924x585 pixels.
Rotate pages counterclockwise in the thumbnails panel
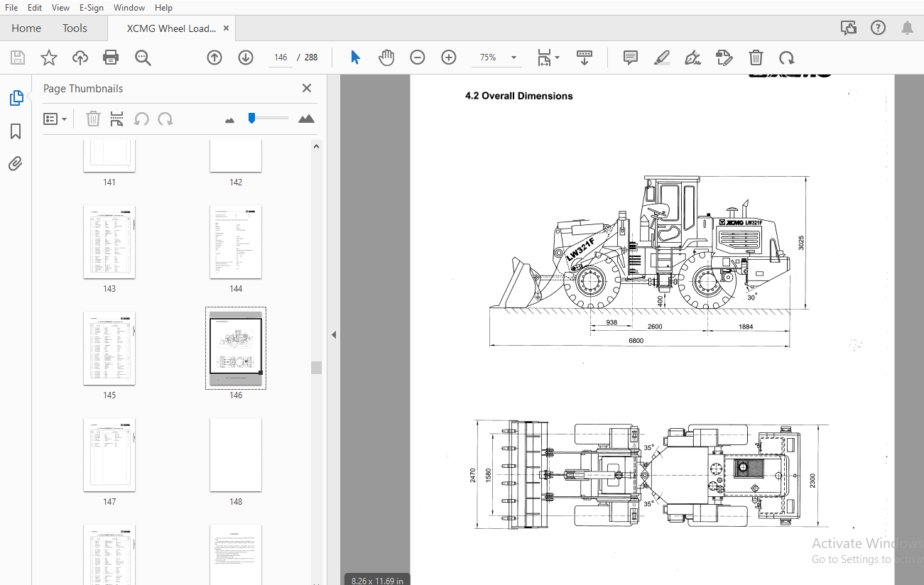[142, 119]
